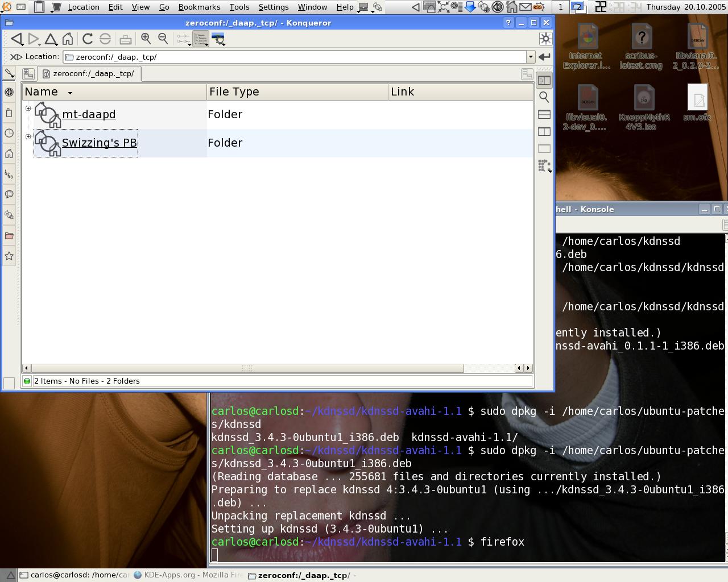This screenshot has height=582, width=728.
Task: Expand the Swizzing's PB tree node
Action: tap(28, 136)
